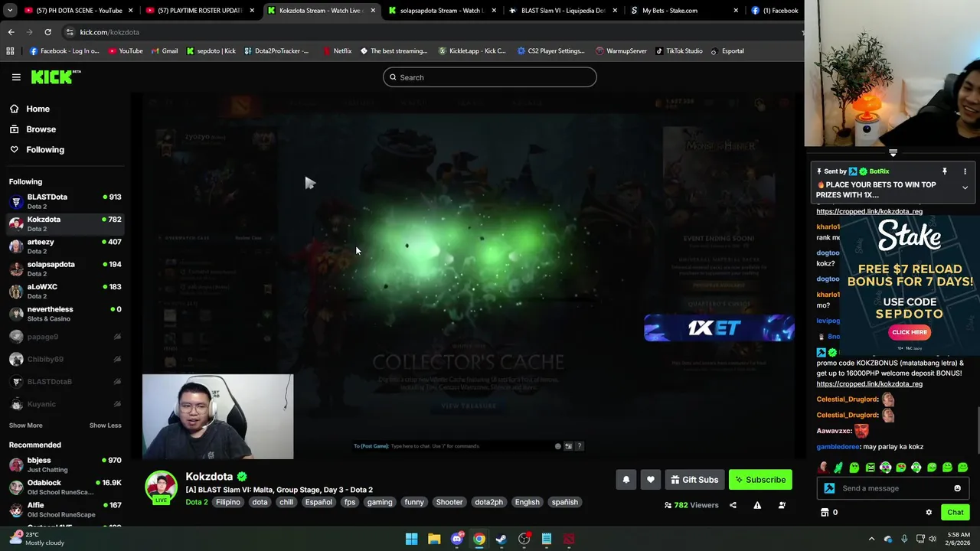Open recommended channel Odablock
Screen dimensions: 980x551
point(65,487)
